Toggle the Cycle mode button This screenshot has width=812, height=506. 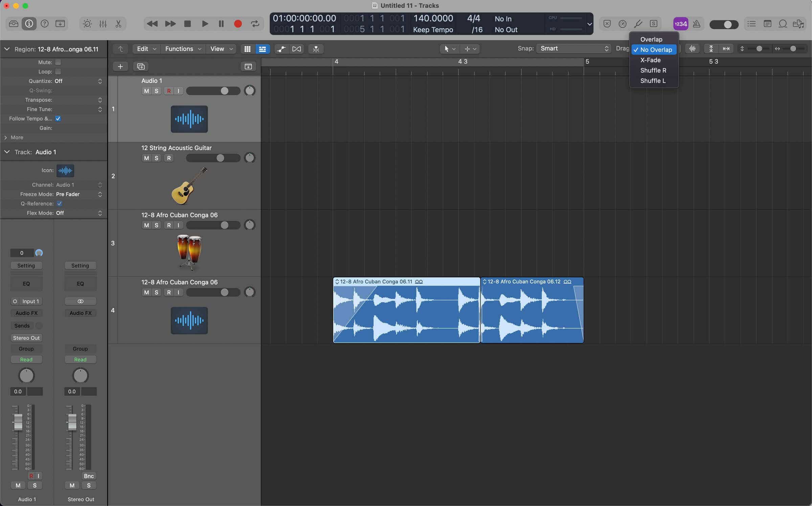(255, 24)
